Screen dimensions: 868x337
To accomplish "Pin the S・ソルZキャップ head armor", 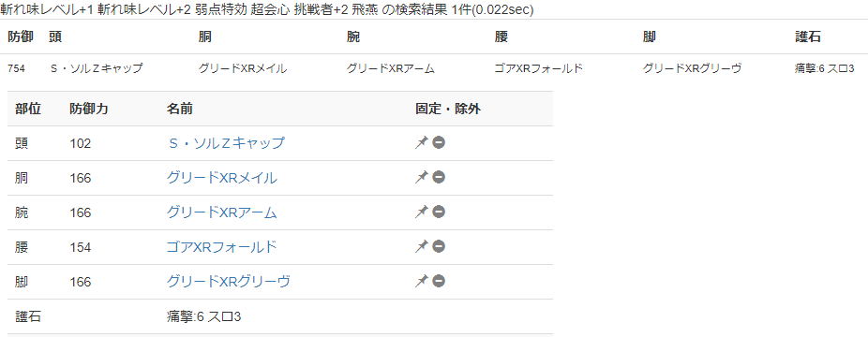I will click(422, 142).
